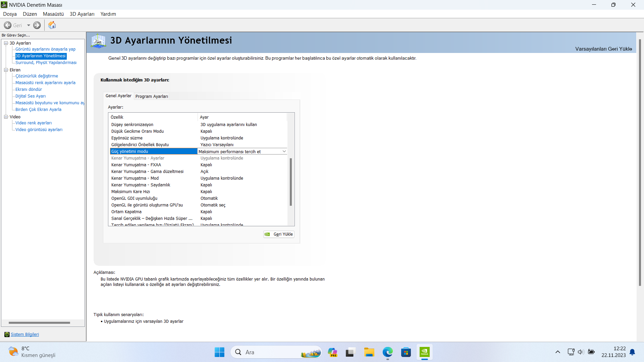Collapse the 3D Ayarları tree node
This screenshot has width=644, height=362.
pyautogui.click(x=6, y=43)
